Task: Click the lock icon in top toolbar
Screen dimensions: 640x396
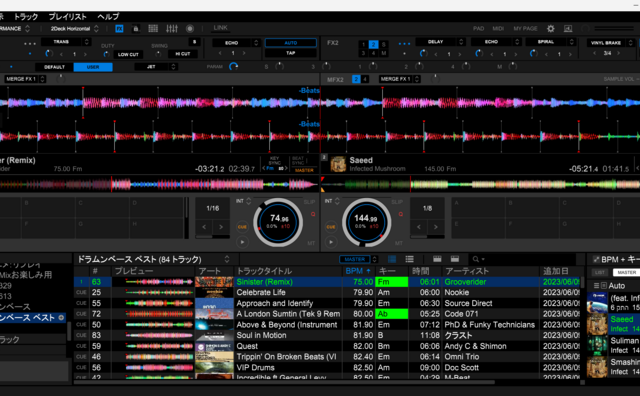Action: coord(136,29)
